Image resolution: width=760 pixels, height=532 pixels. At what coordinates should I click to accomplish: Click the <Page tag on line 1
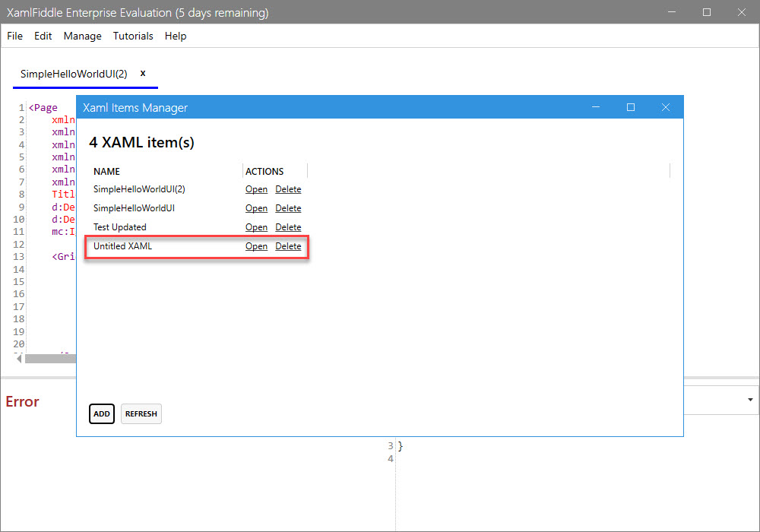(43, 108)
